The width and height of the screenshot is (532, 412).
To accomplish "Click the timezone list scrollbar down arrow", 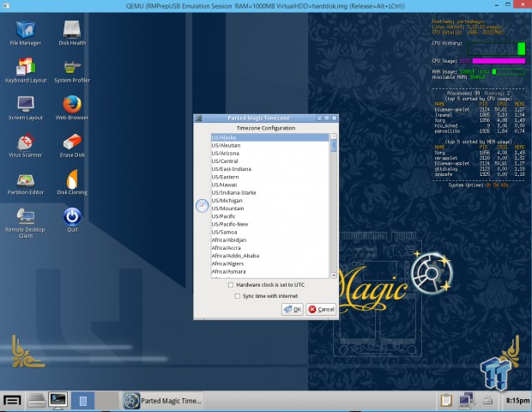I will (334, 276).
